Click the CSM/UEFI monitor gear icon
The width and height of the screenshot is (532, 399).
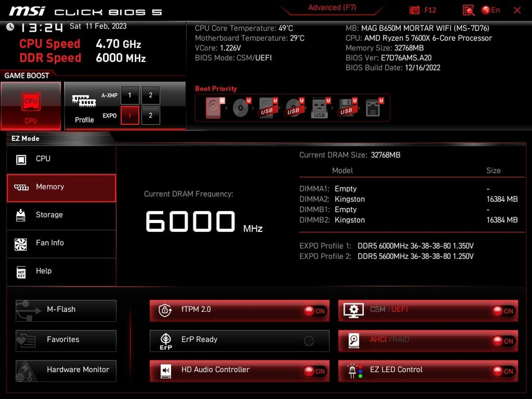[353, 310]
